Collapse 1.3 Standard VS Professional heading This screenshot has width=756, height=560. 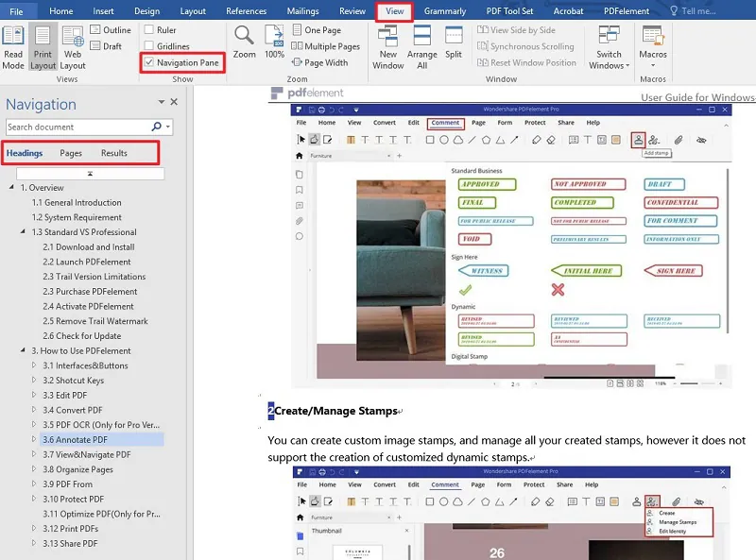(23, 231)
